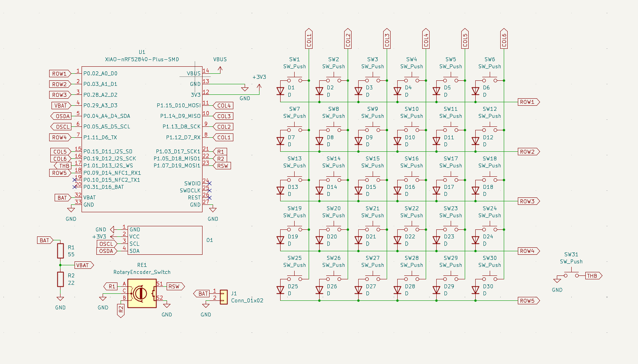Click the SW29 push button symbol
Screen dimensions: 638x364
(451, 277)
